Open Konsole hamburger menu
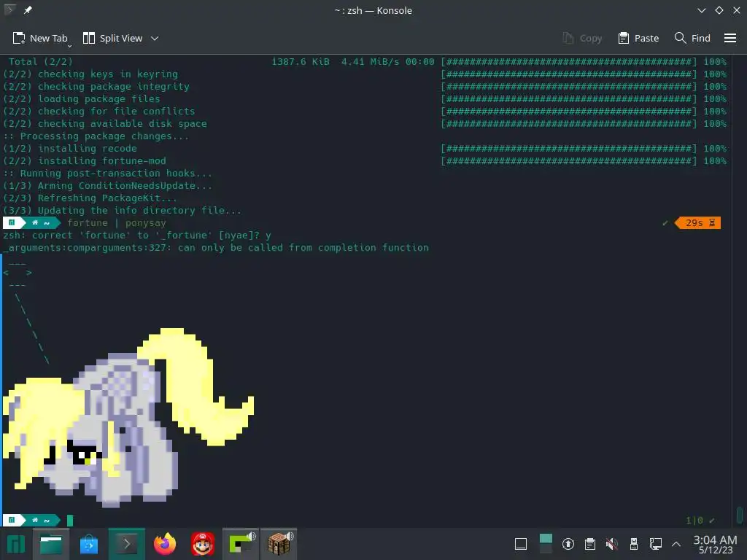The width and height of the screenshot is (747, 560). click(729, 38)
